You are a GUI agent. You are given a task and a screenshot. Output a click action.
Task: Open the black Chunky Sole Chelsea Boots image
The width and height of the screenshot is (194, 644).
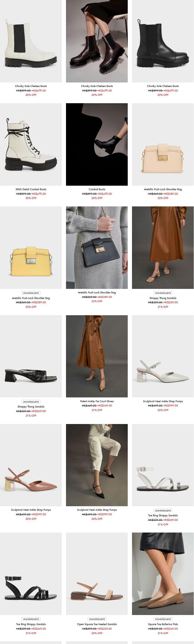(x=163, y=41)
